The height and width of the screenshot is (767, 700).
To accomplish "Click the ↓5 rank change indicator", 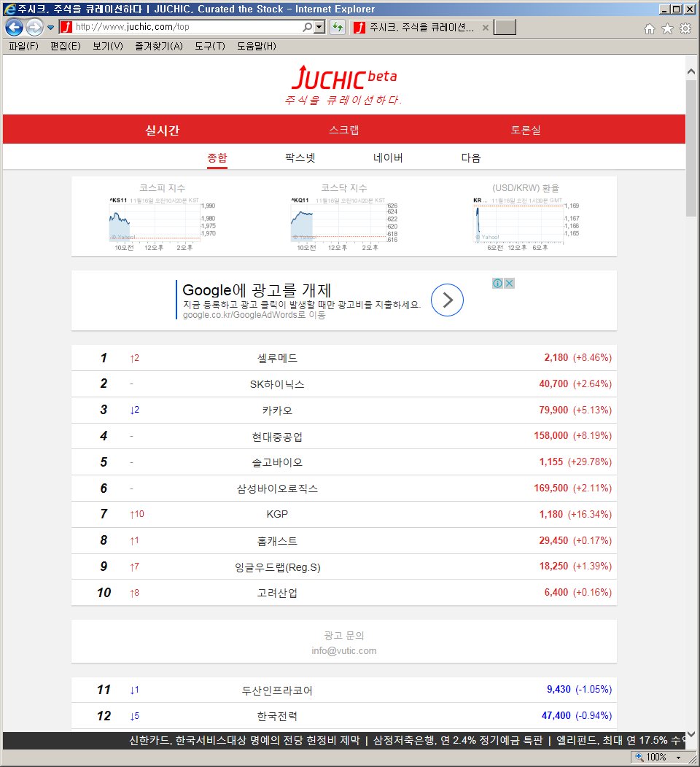I will tap(134, 716).
